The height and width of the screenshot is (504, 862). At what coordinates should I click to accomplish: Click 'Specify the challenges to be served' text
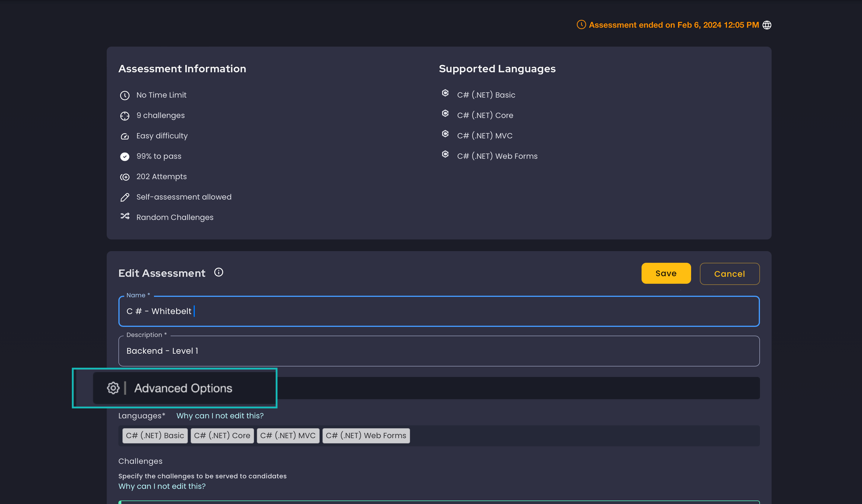(x=202, y=476)
